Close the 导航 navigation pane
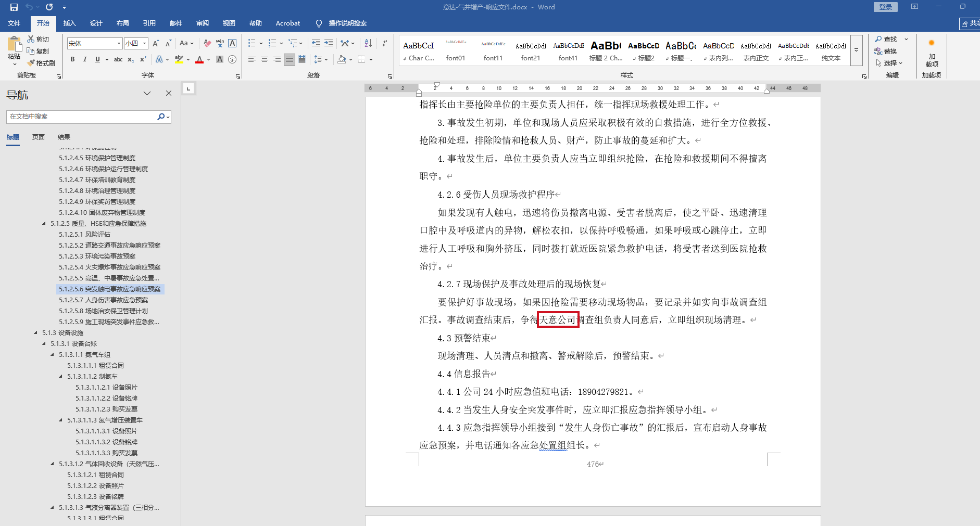The height and width of the screenshot is (526, 980). [169, 94]
